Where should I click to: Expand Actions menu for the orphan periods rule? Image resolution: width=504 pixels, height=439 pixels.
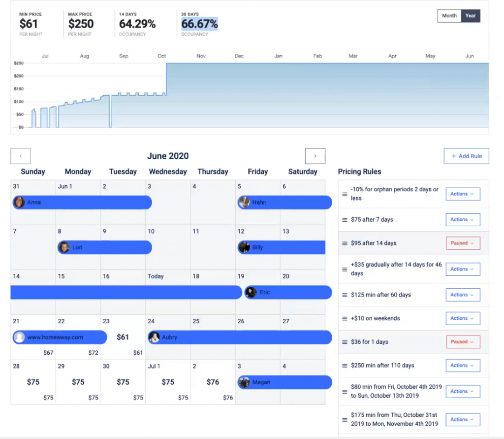point(462,194)
